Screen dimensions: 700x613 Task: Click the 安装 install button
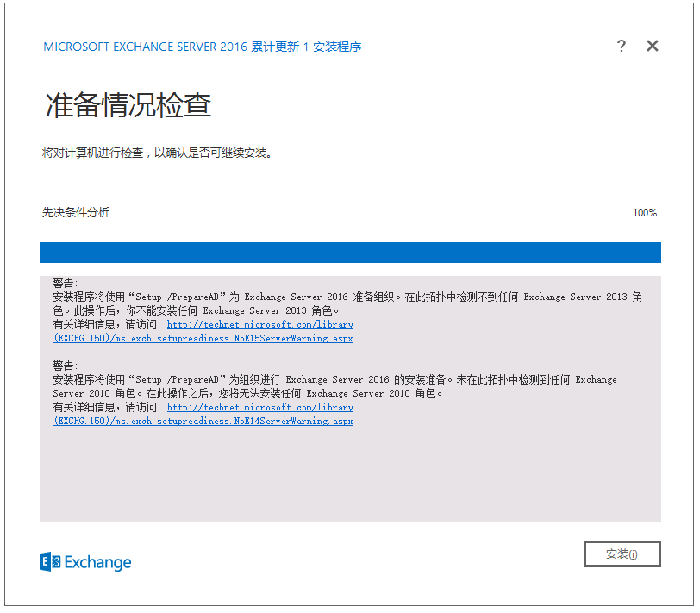coord(622,554)
